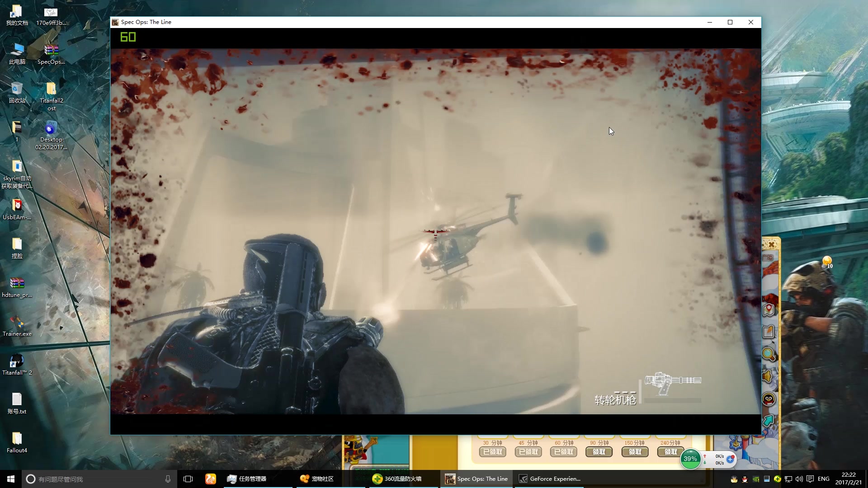Image resolution: width=868 pixels, height=488 pixels.
Task: Click the QQ penguin tray icon
Action: (x=745, y=479)
